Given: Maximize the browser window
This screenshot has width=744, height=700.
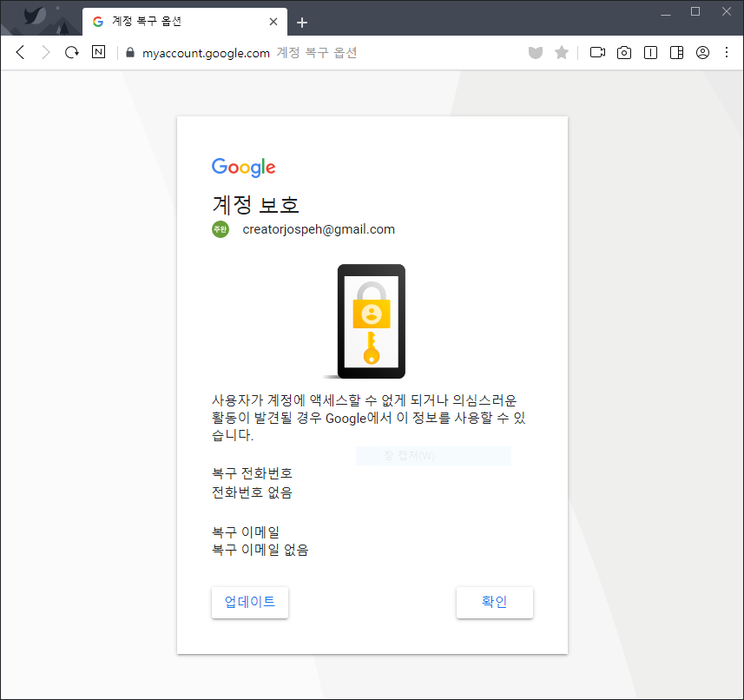Looking at the screenshot, I should click(x=695, y=11).
